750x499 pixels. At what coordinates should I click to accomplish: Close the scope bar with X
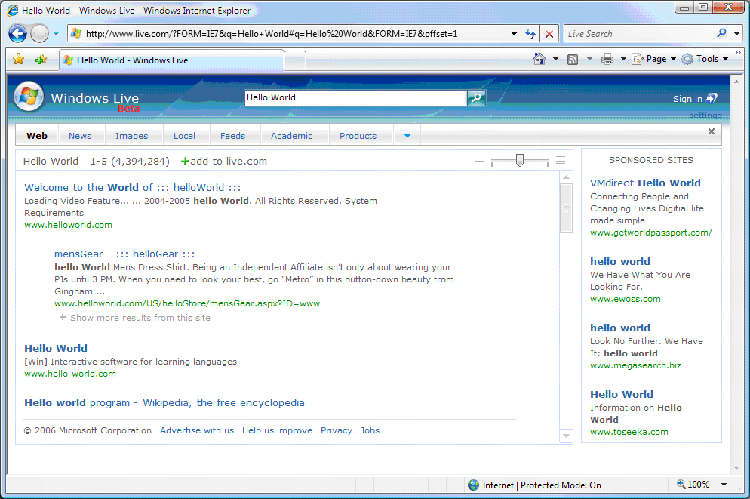click(x=712, y=131)
